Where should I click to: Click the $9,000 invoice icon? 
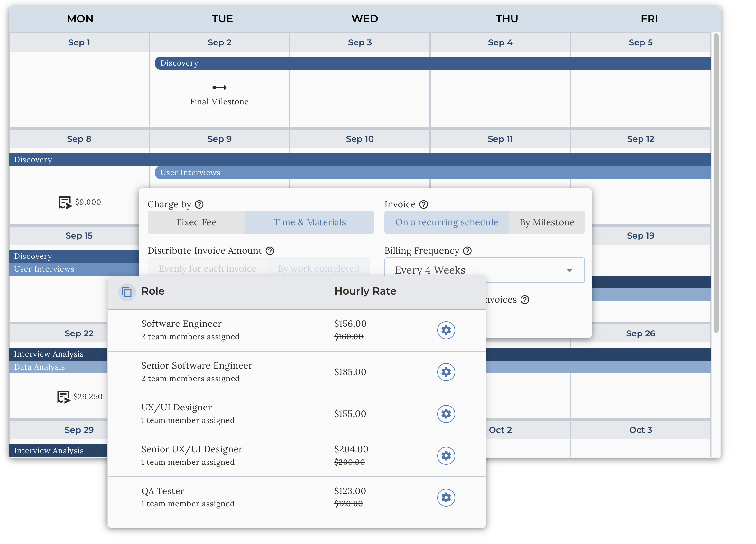(65, 202)
